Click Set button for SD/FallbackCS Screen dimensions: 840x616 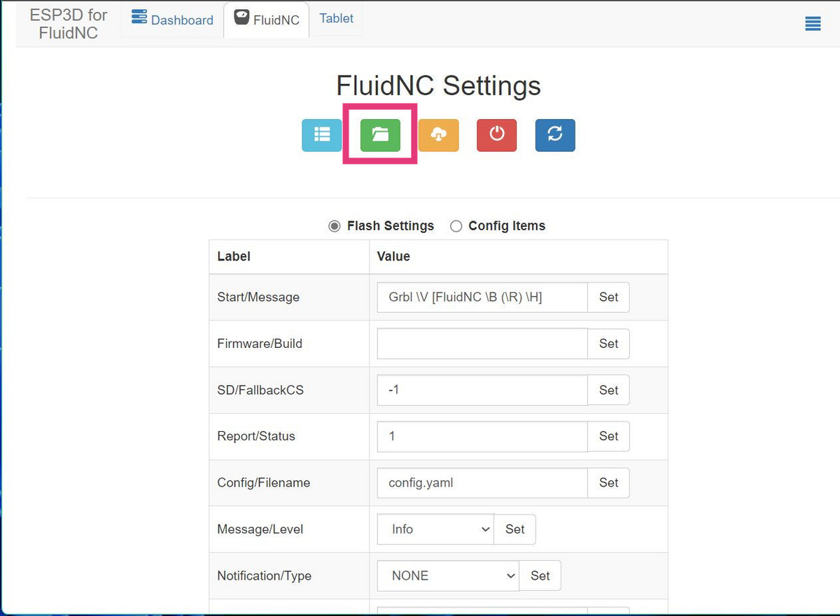point(608,390)
